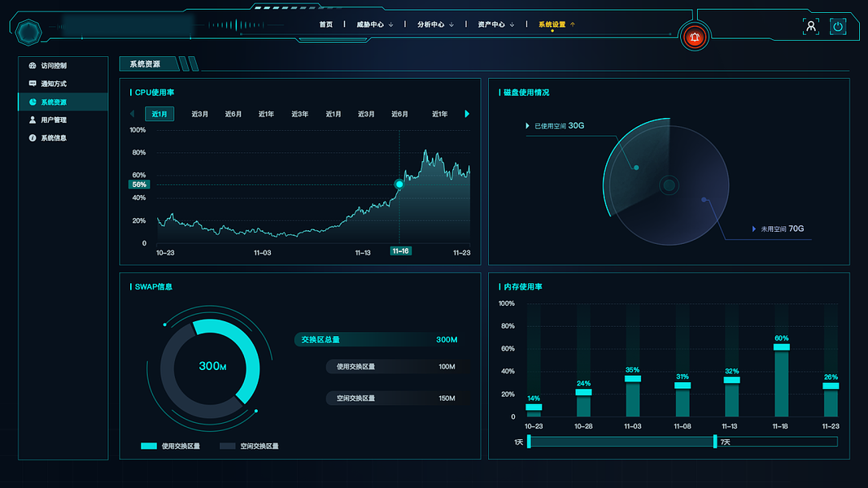Switch CPU chart to 近3年 range
Viewport: 868px width, 488px height.
coord(299,114)
